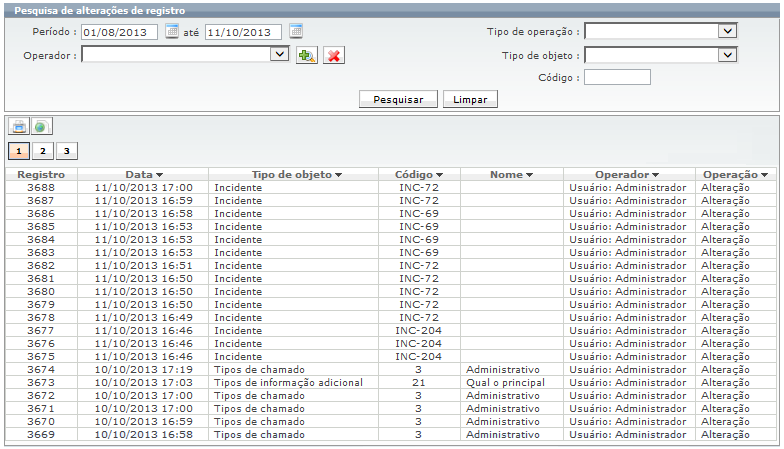The width and height of the screenshot is (784, 449).
Task: Sort by the Operação column header
Action: [736, 174]
